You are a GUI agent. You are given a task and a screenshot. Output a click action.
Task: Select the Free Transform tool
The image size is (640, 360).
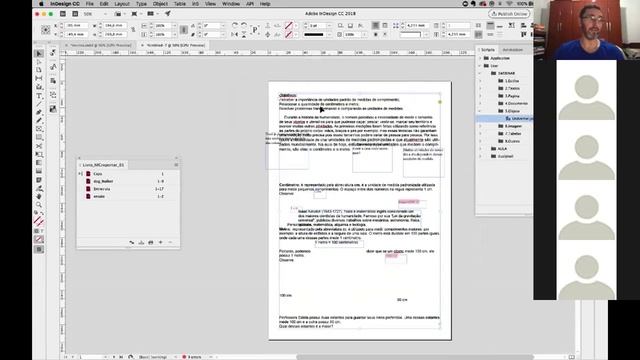39,154
